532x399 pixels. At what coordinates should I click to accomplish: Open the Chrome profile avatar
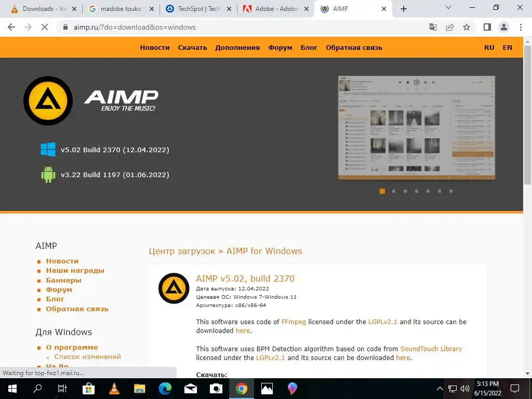tap(504, 27)
